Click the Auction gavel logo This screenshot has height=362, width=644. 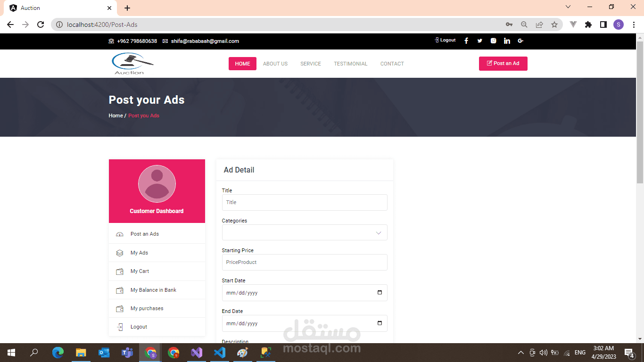pos(132,64)
